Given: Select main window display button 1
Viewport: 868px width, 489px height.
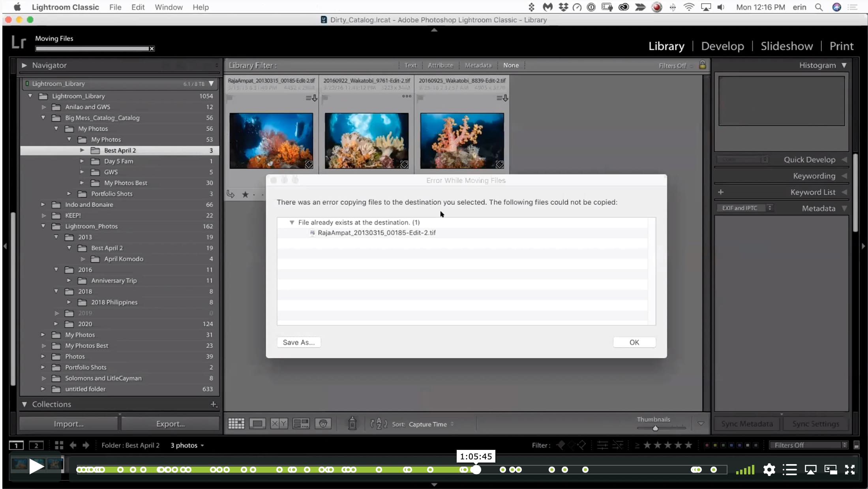Looking at the screenshot, I should coord(16,445).
